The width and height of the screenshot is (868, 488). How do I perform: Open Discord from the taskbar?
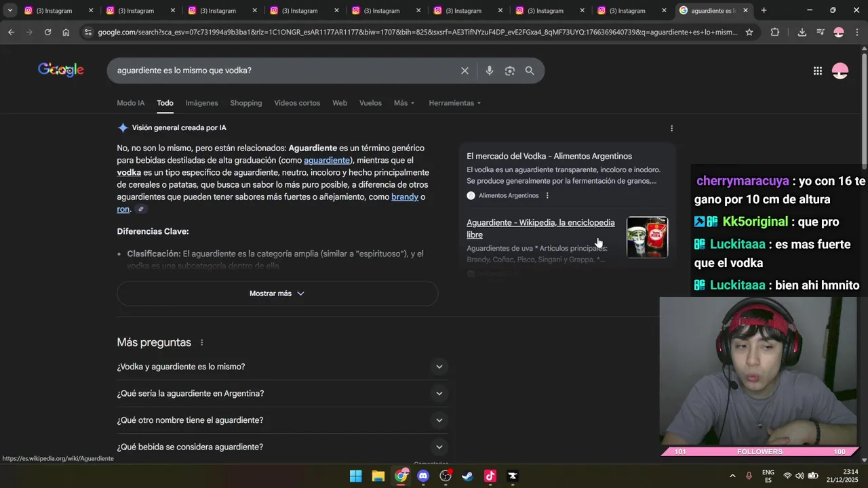[x=423, y=476]
